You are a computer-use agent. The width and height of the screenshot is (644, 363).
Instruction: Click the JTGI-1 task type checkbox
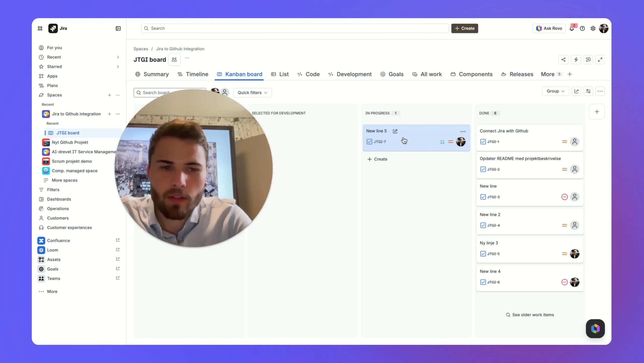[483, 142]
